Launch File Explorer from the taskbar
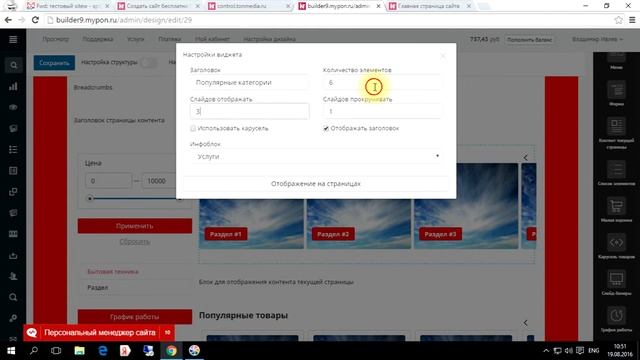This screenshot has width=640, height=360. [x=79, y=351]
